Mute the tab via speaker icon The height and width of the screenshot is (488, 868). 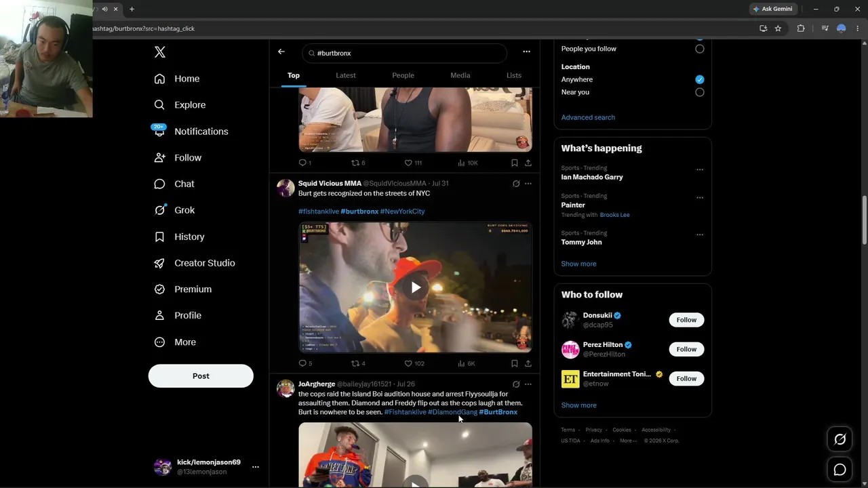[104, 9]
